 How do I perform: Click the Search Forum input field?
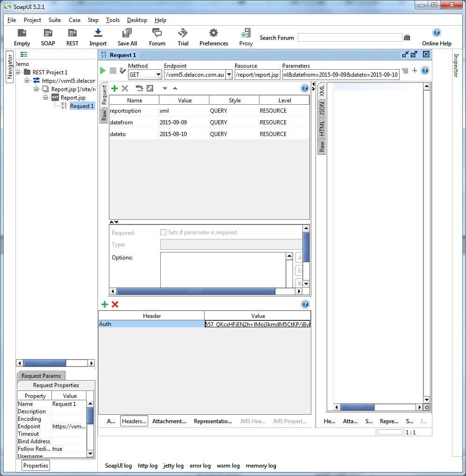pos(350,38)
